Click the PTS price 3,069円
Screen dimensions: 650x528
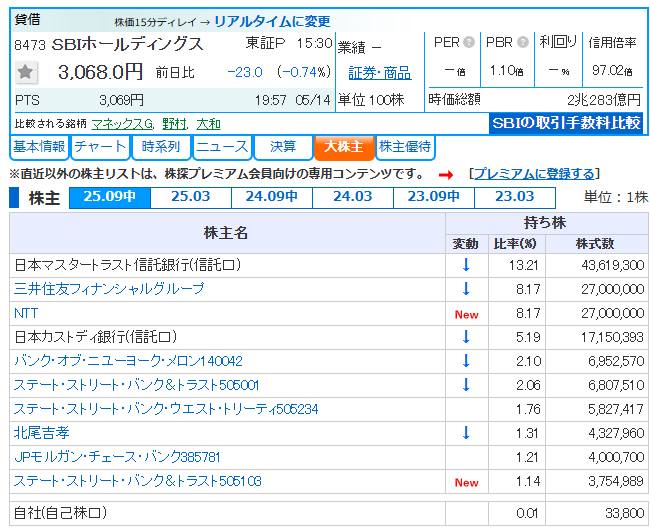click(121, 100)
